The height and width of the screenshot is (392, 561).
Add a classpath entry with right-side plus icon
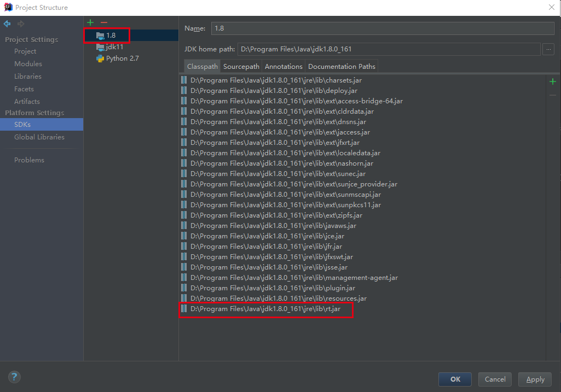(552, 81)
